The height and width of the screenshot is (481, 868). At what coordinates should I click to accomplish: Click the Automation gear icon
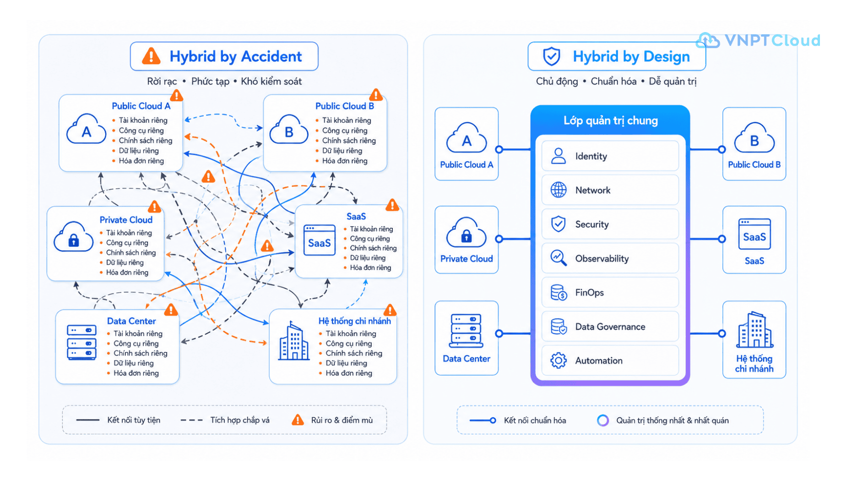[558, 361]
